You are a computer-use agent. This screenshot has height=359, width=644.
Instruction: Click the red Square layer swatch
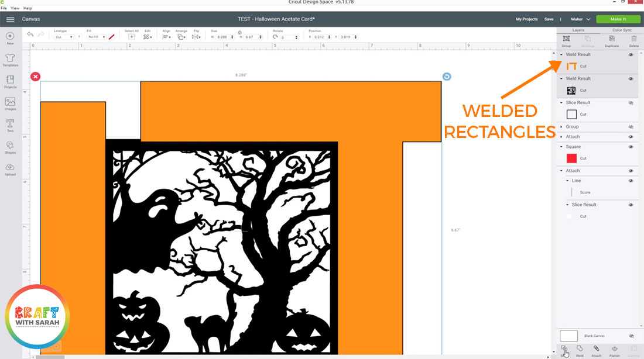(571, 158)
